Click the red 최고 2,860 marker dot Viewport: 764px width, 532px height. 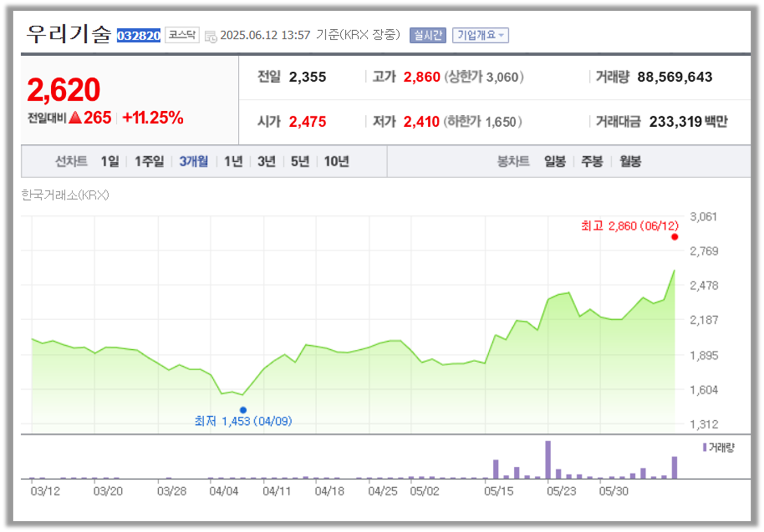tap(675, 237)
